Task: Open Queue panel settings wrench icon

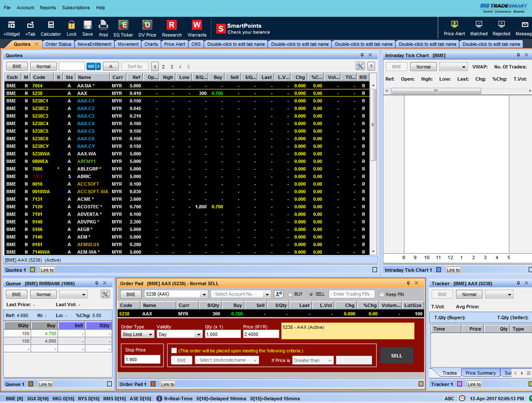Action: point(105,294)
